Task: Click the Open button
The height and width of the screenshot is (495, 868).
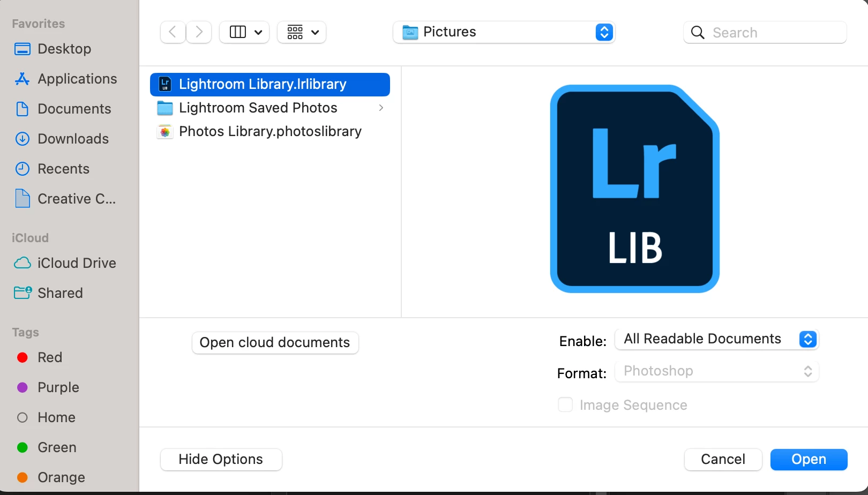Action: coord(809,460)
